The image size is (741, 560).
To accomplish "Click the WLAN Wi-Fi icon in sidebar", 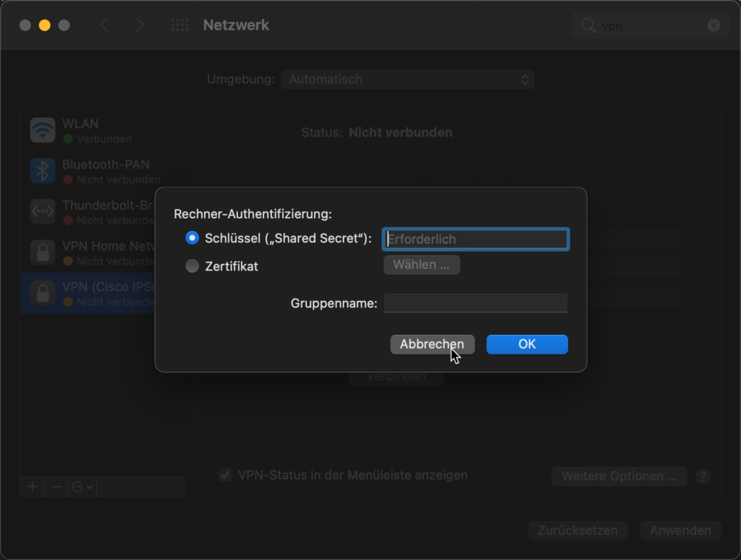I will 43,130.
